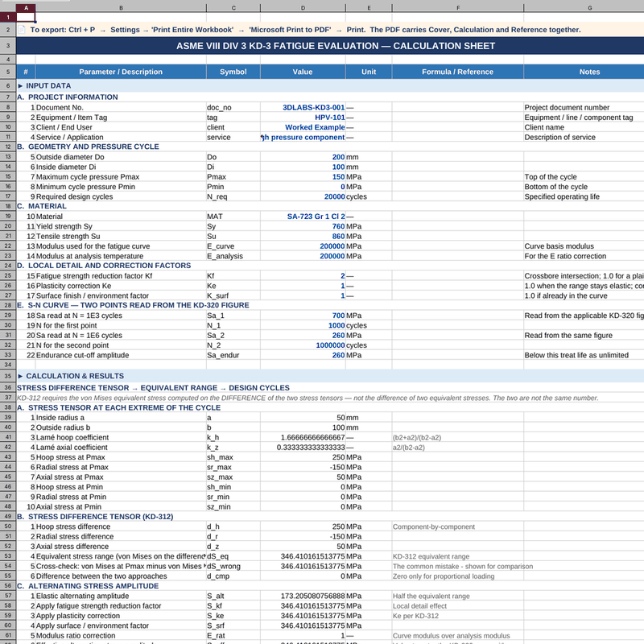
Task: Click the 'A. PROJECT INFORMATION' section heading
Action: (68, 97)
